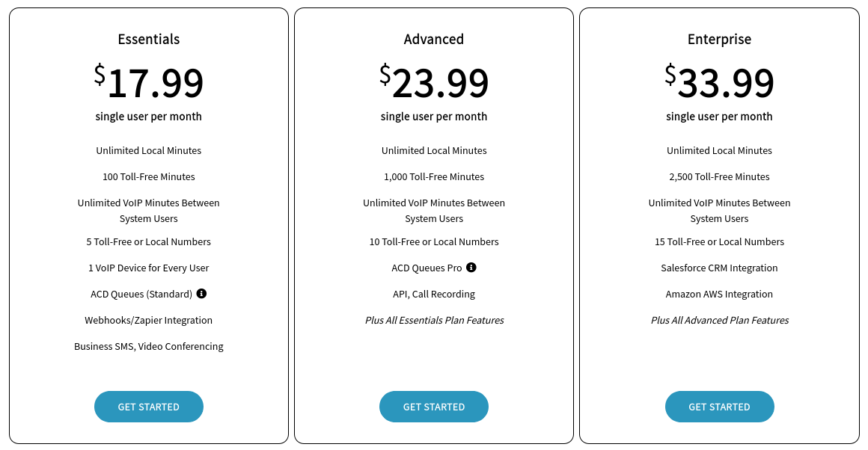Click the info icon beside ACD Queues (Standard)
Image resolution: width=868 pixels, height=450 pixels.
[201, 294]
